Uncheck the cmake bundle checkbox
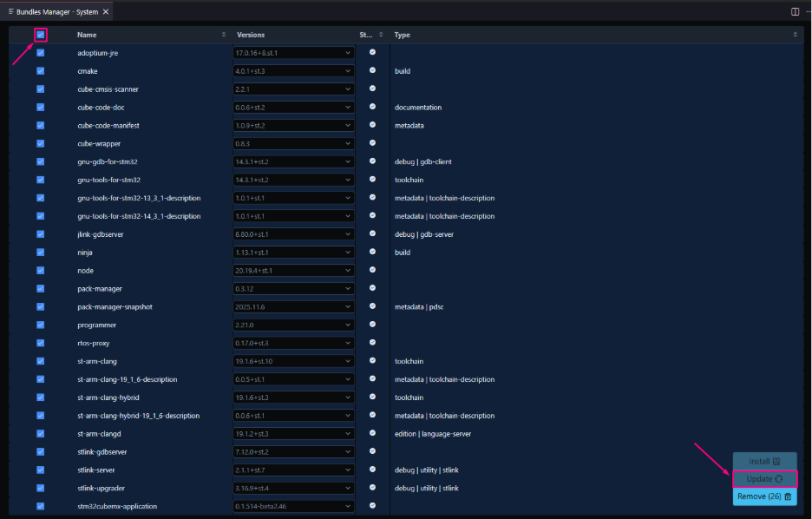 pyautogui.click(x=41, y=71)
